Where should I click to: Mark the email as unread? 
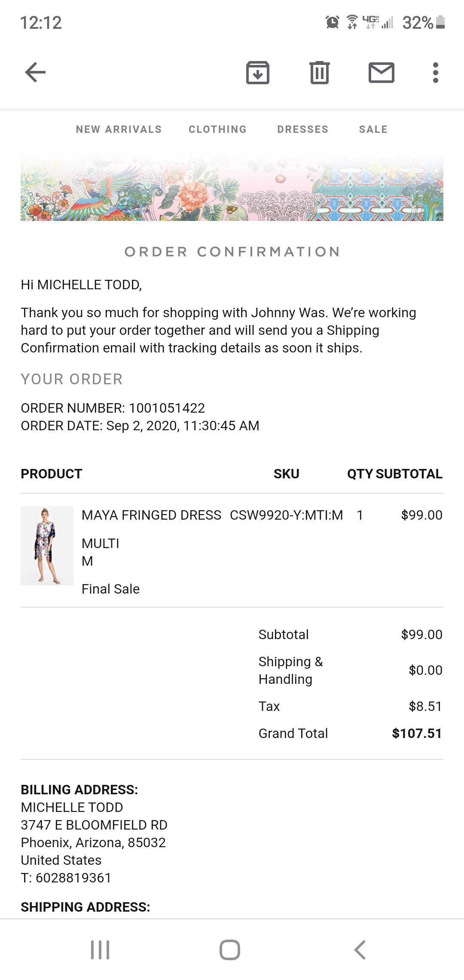point(381,72)
